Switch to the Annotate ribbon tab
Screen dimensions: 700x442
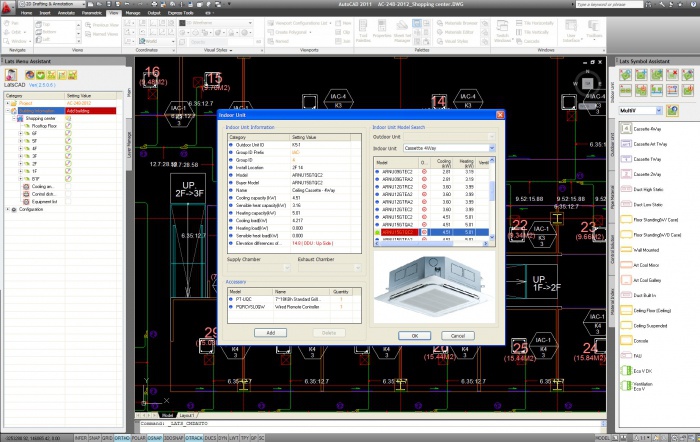[66, 13]
